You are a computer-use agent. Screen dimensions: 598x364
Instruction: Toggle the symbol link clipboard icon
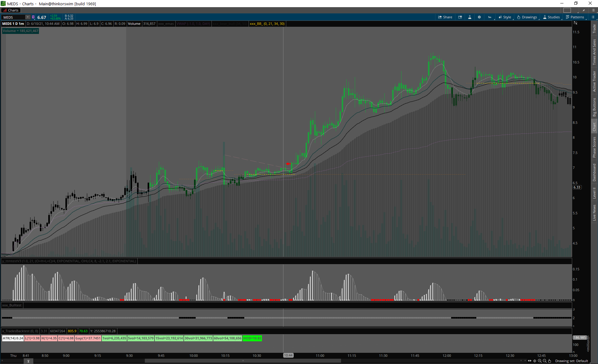tap(33, 17)
